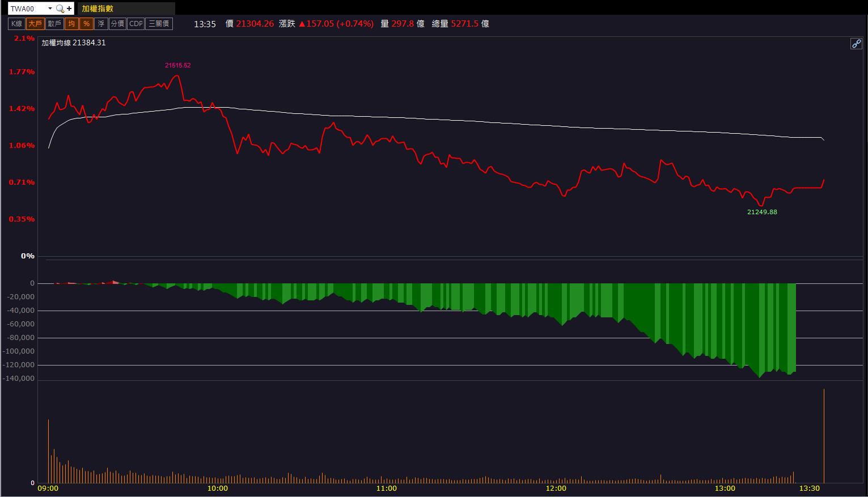Click the 13:30 time axis label
Viewport: 868px width, 497px height.
(809, 488)
